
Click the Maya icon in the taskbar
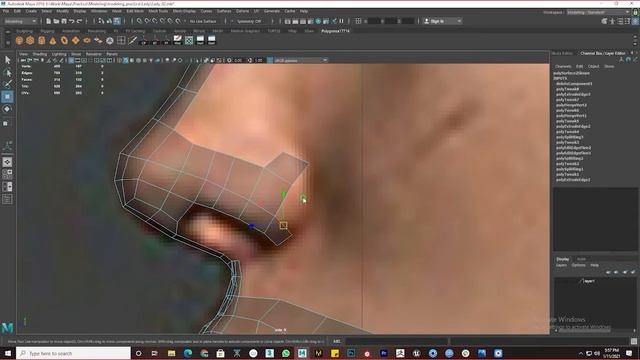[302, 353]
